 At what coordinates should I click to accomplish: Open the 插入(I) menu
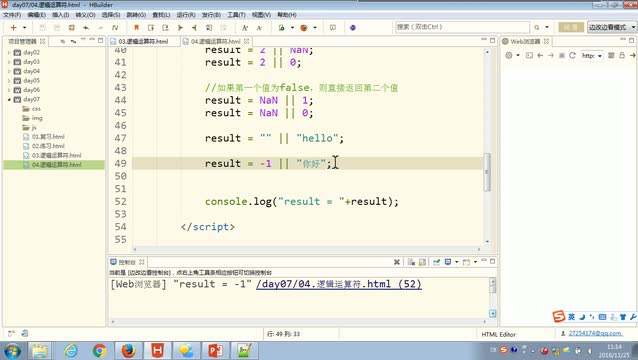[x=61, y=15]
